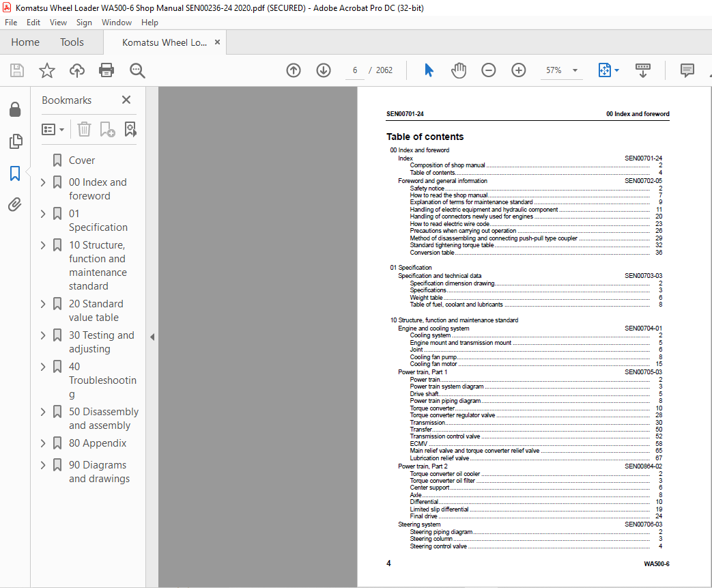Screen dimensions: 712x588
Task: Zoom in with plus icon
Action: pyautogui.click(x=519, y=70)
